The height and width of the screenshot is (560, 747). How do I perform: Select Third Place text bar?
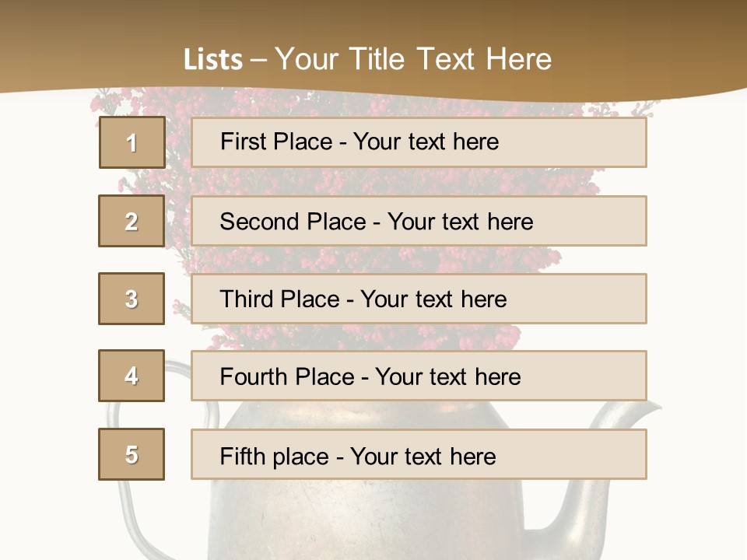419,299
